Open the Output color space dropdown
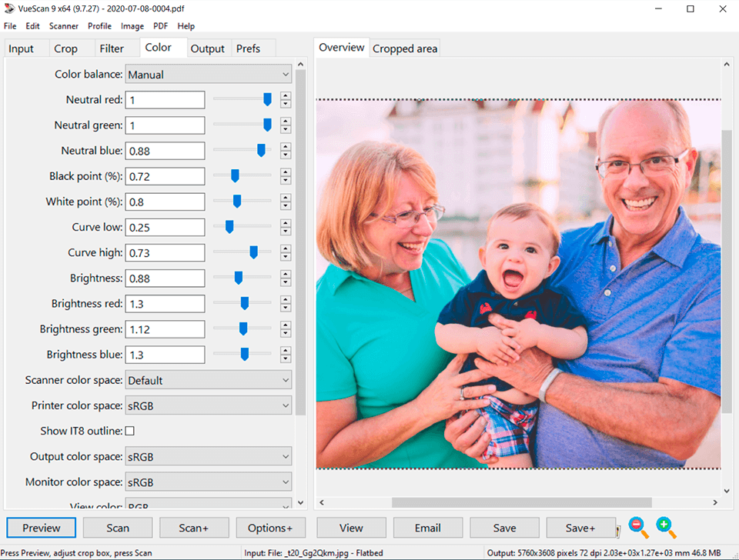Screen dimensions: 739x560 [208, 456]
